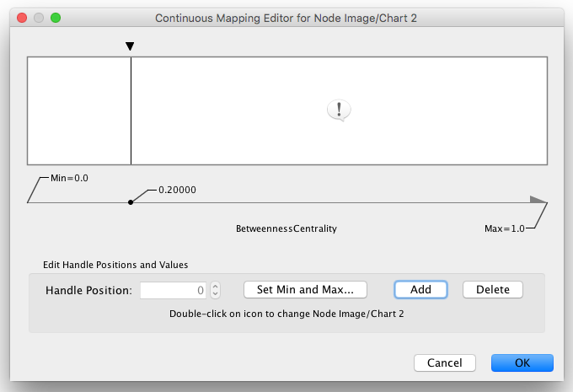Click the Min=0.0 label
573x392 pixels.
click(x=69, y=178)
